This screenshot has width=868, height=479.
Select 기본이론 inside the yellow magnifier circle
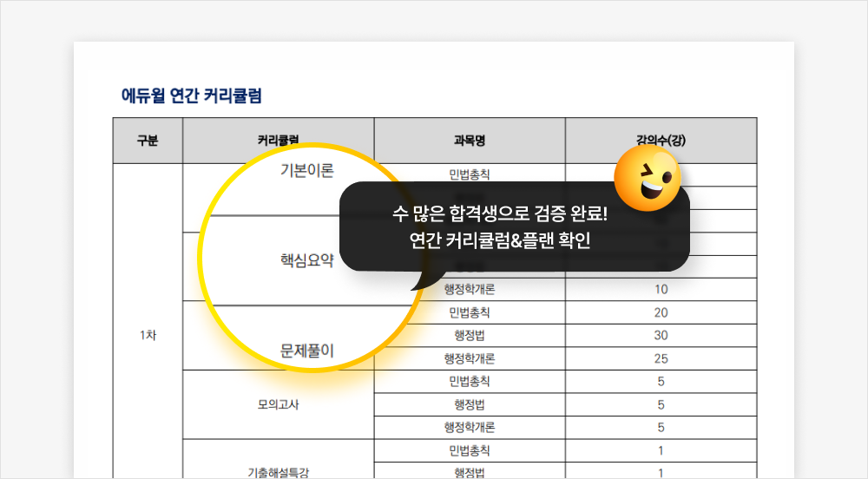[306, 170]
